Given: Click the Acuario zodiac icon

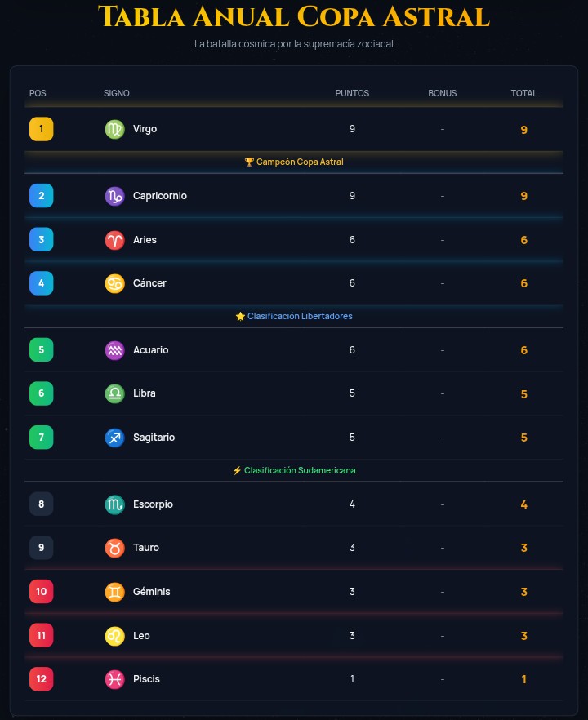Looking at the screenshot, I should (x=115, y=350).
